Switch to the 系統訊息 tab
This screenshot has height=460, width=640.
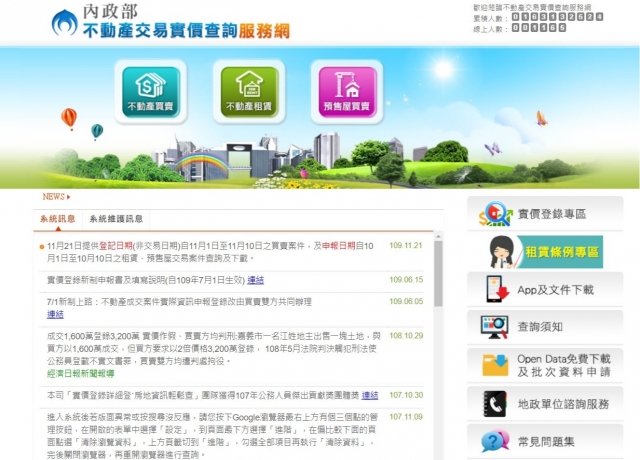58,219
